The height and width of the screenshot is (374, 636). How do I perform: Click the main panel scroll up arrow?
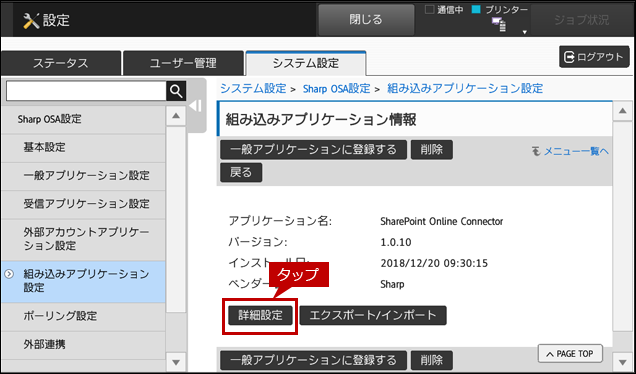[x=623, y=111]
